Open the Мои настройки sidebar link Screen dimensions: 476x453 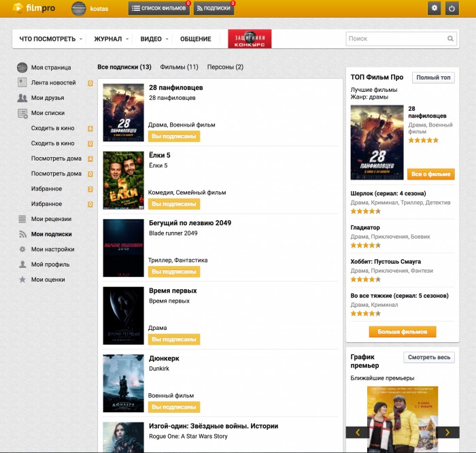(x=52, y=249)
